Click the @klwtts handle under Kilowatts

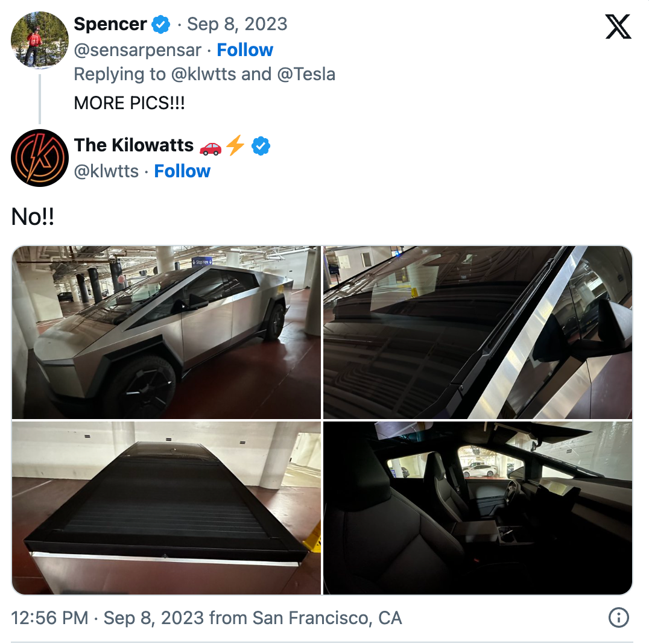tap(106, 171)
